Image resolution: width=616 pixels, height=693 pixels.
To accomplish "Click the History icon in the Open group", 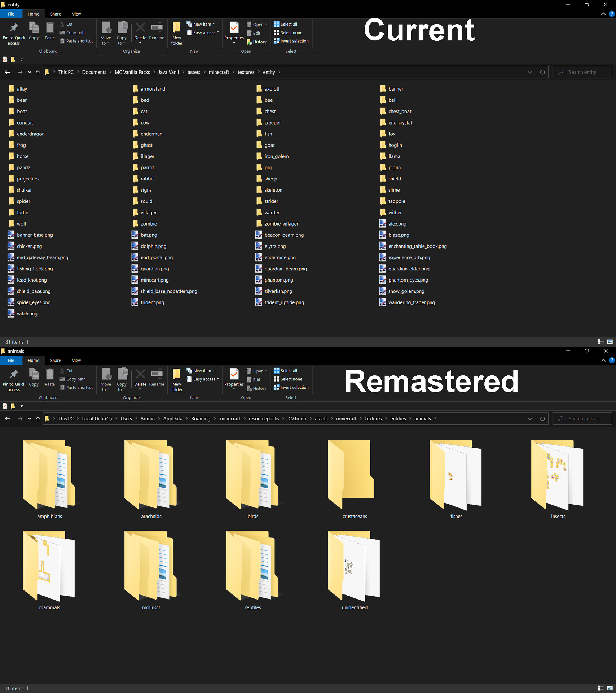I will (256, 42).
